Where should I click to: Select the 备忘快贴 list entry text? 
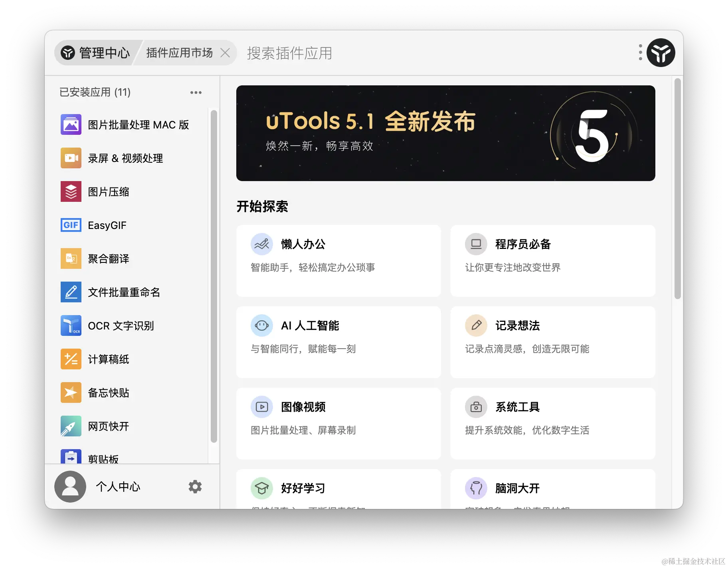tap(109, 393)
